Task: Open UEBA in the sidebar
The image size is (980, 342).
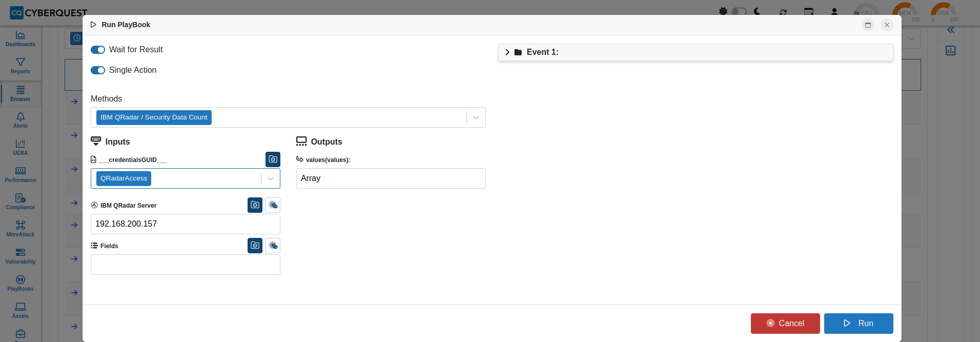Action: click(21, 148)
